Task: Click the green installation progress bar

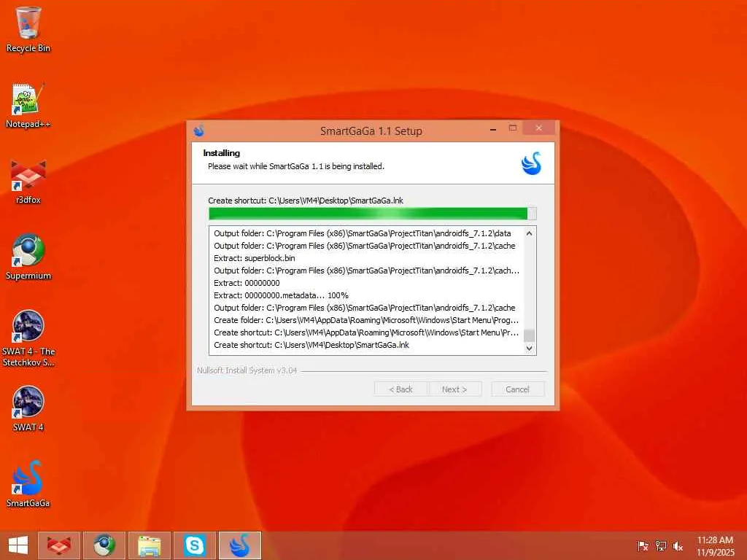Action: [x=373, y=214]
